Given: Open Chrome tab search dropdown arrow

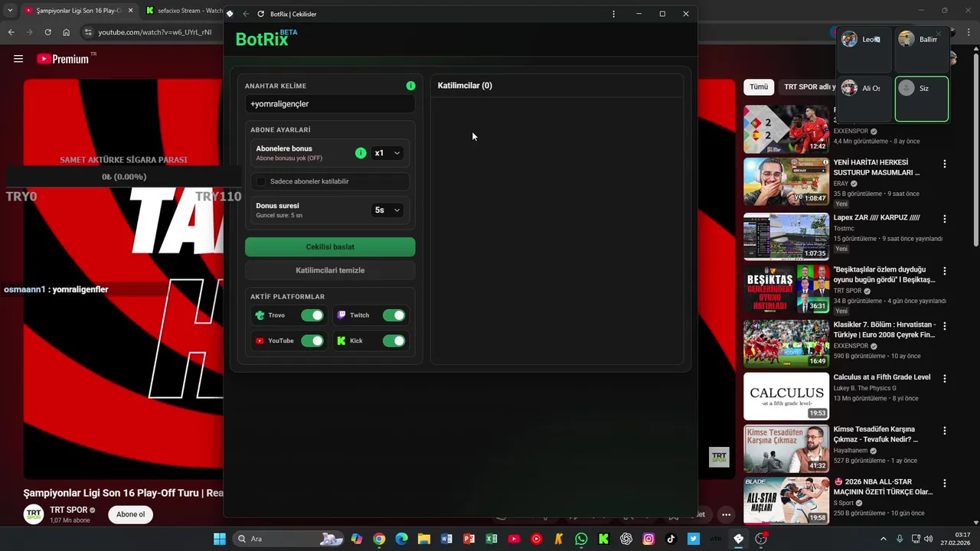Looking at the screenshot, I should (x=10, y=11).
